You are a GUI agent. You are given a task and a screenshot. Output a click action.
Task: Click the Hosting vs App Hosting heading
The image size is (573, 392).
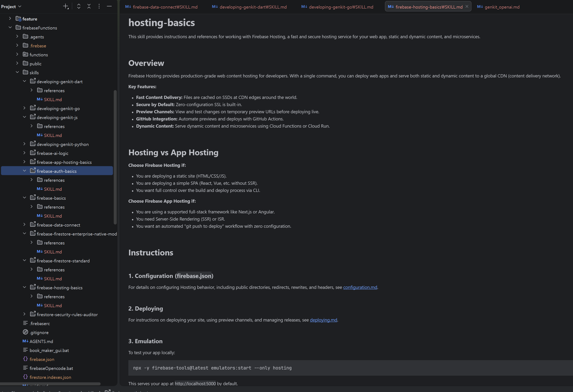173,152
